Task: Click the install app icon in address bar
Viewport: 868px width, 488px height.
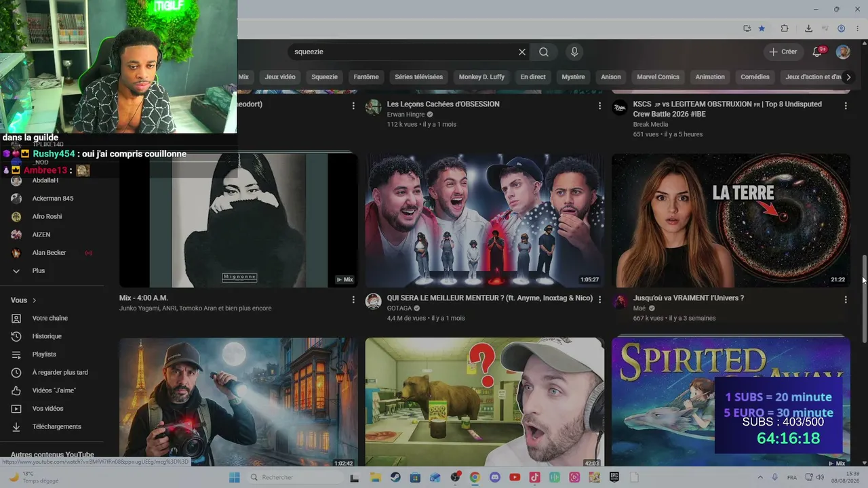Action: 747,28
